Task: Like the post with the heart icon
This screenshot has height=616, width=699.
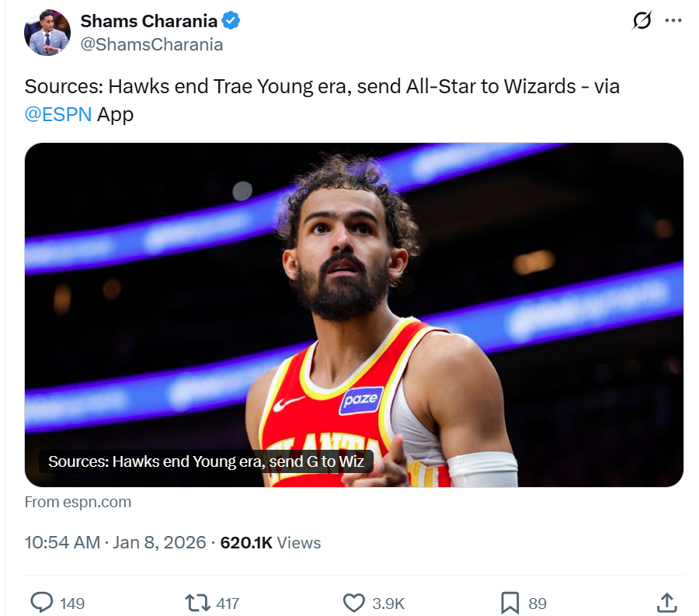Action: [x=353, y=603]
